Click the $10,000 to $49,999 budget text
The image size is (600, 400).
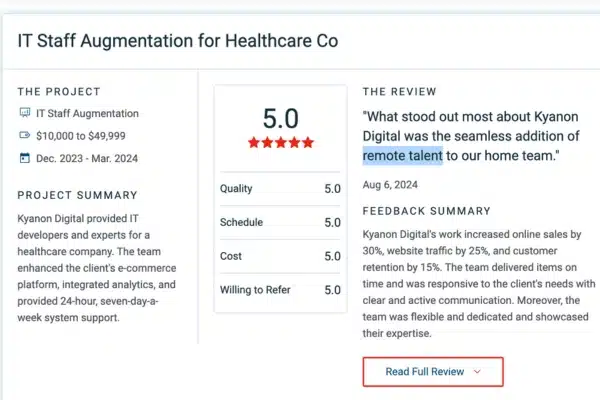[x=81, y=136]
